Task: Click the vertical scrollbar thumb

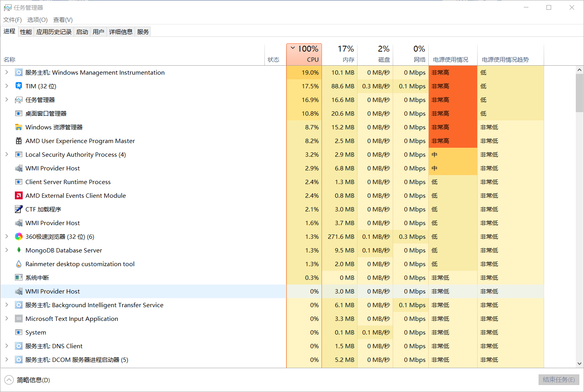Action: click(x=579, y=93)
